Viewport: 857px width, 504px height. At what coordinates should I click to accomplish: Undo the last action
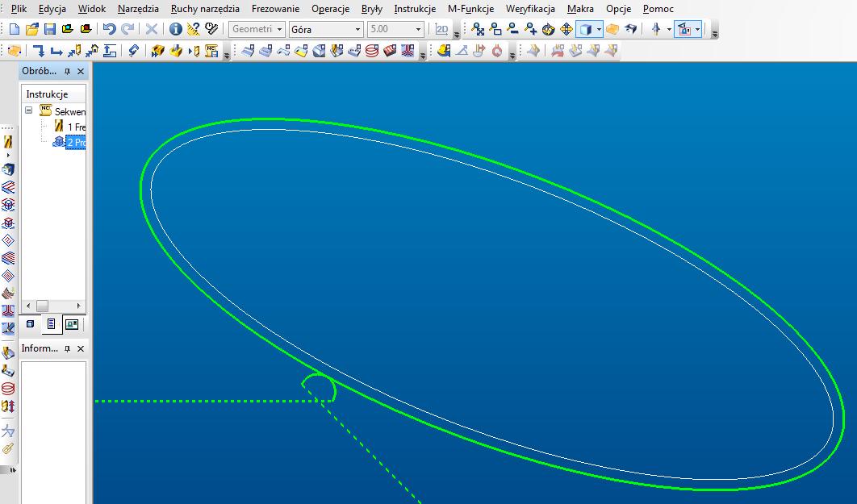(x=109, y=30)
